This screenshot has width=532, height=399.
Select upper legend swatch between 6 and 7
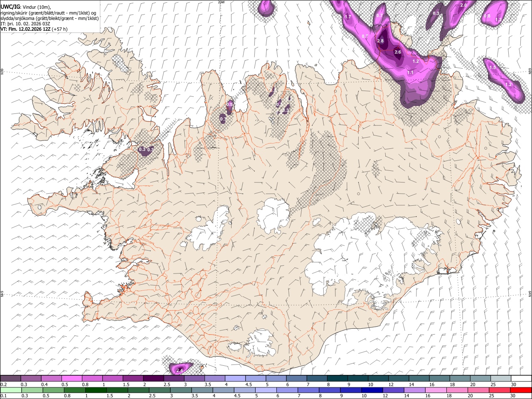pos(297,378)
